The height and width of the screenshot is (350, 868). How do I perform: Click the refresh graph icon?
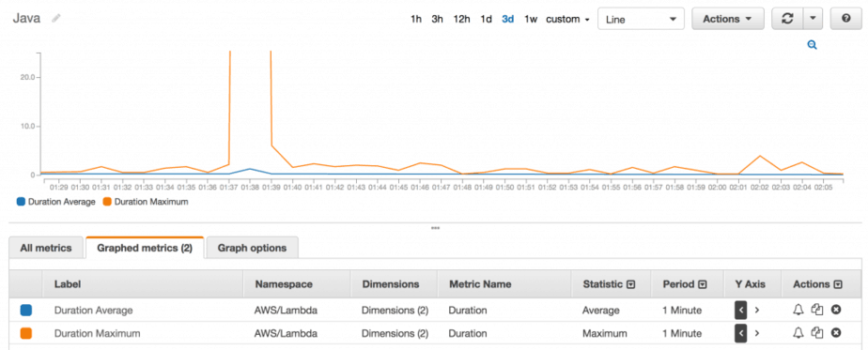[786, 19]
